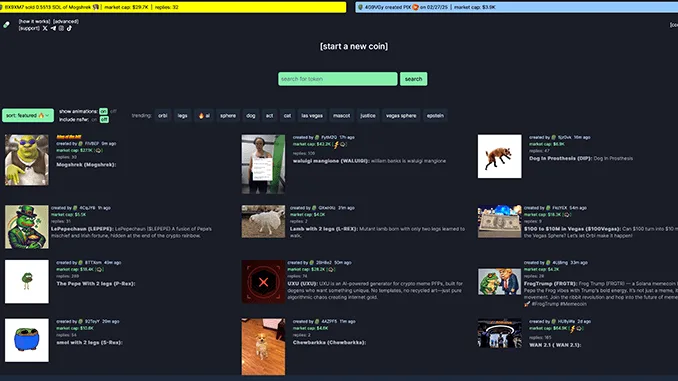The width and height of the screenshot is (678, 381).
Task: Click the creator avatar on the Chewbarkka card
Action: [317, 321]
